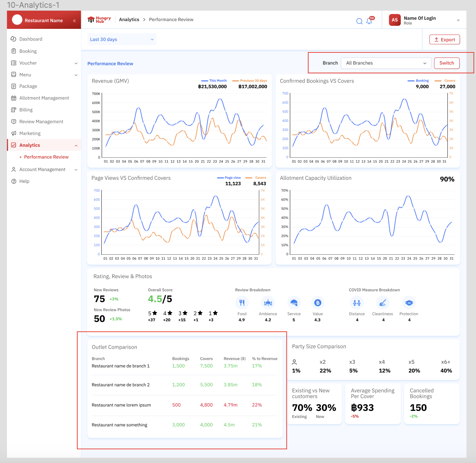Open the notifications bell
Image resolution: width=476 pixels, height=463 pixels.
[x=369, y=21]
